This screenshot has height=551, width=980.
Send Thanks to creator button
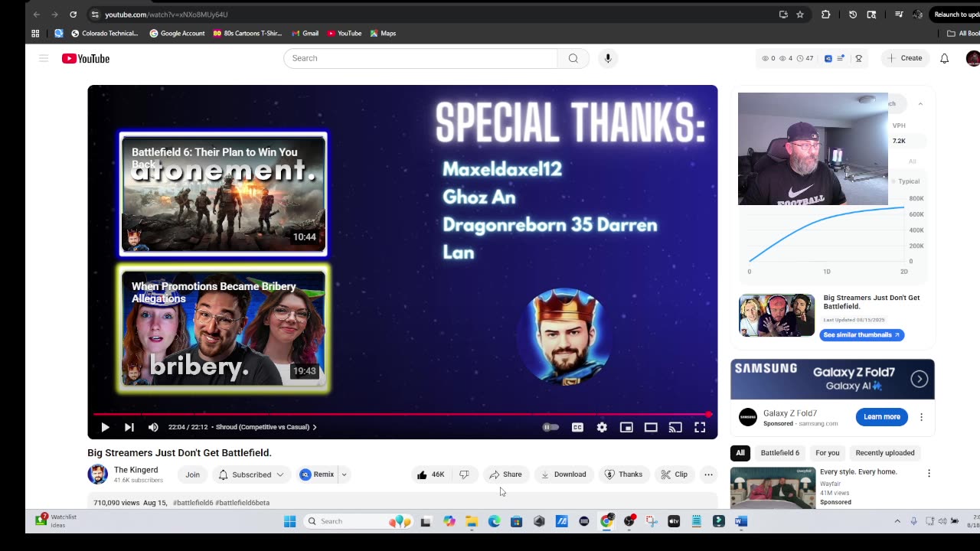[x=623, y=474]
